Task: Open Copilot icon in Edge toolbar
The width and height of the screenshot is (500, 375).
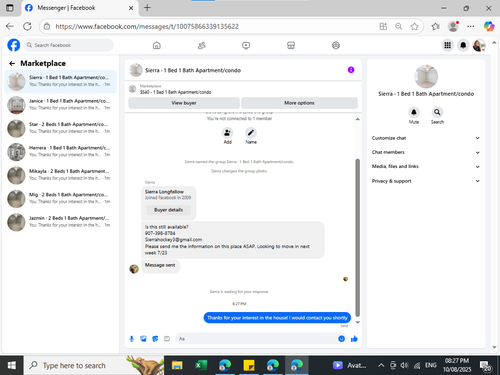Action: [489, 26]
